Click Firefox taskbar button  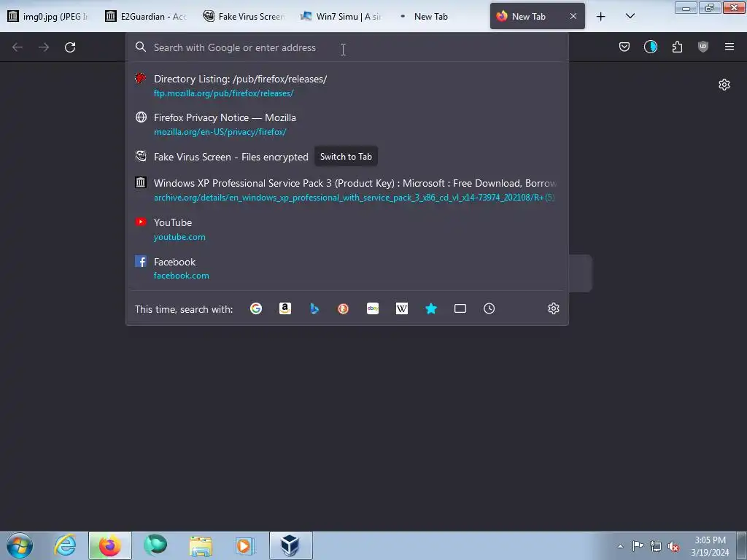(109, 545)
